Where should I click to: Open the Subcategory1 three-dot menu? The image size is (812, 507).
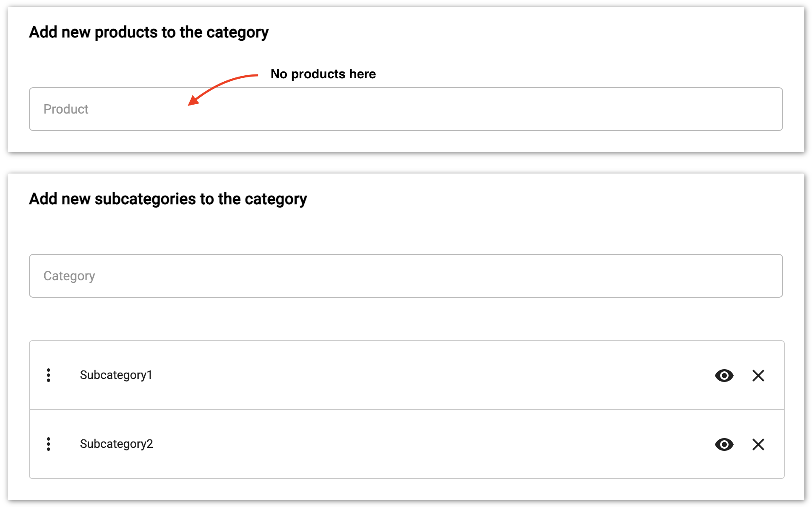click(49, 375)
